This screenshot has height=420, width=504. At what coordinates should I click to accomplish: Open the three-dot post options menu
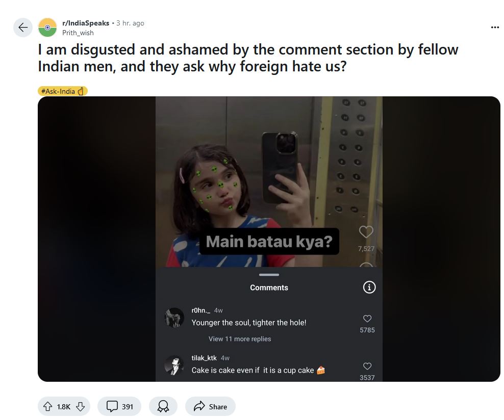click(x=495, y=28)
